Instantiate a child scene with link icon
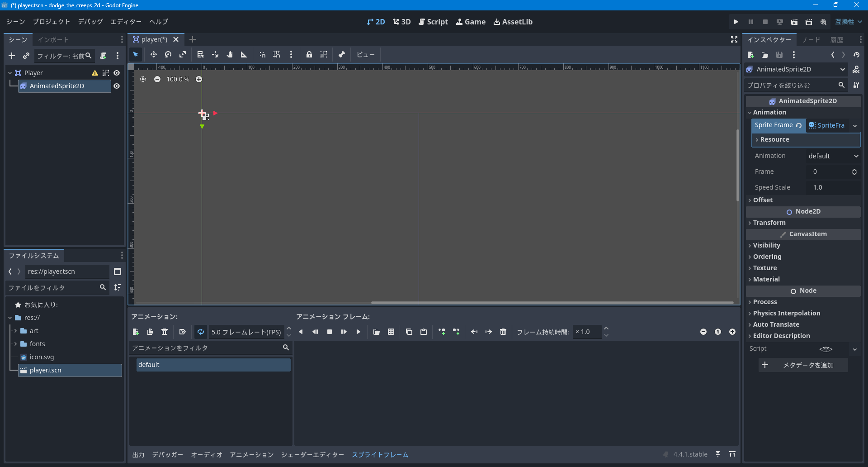This screenshot has width=868, height=467. 26,56
